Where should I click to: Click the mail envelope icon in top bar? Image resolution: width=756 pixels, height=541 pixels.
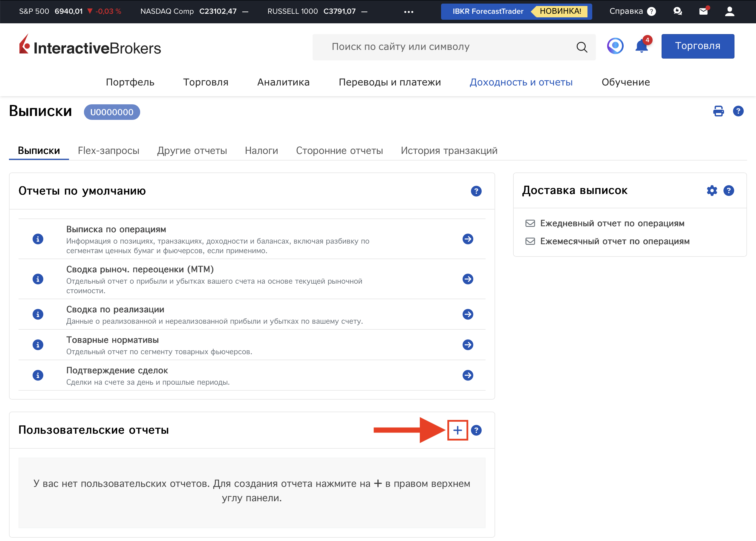click(x=703, y=11)
